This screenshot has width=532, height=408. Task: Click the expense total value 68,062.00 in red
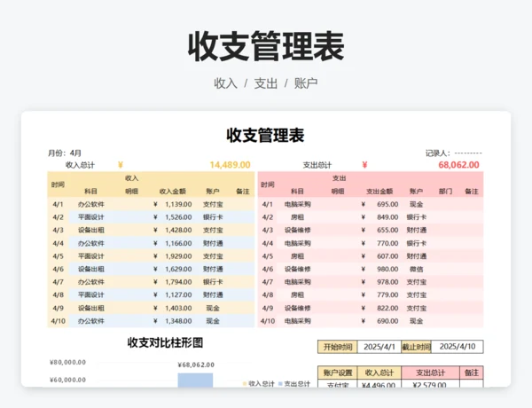point(458,165)
